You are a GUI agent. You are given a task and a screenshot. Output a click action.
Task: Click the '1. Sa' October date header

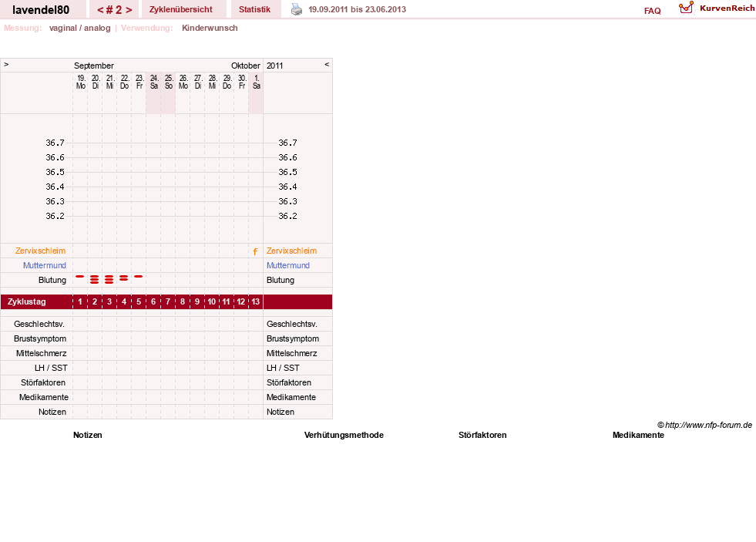tap(257, 82)
